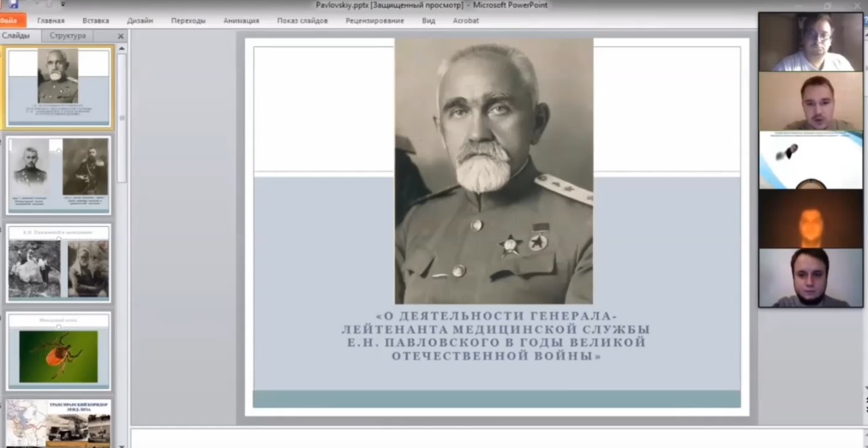
Task: Open the Acrobat ribbon tab
Action: (x=465, y=21)
